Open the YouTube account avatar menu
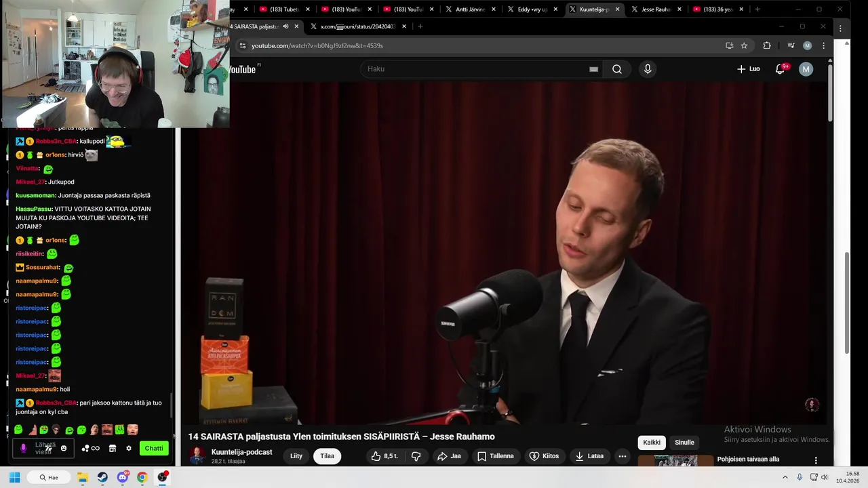This screenshot has height=488, width=868. [806, 69]
